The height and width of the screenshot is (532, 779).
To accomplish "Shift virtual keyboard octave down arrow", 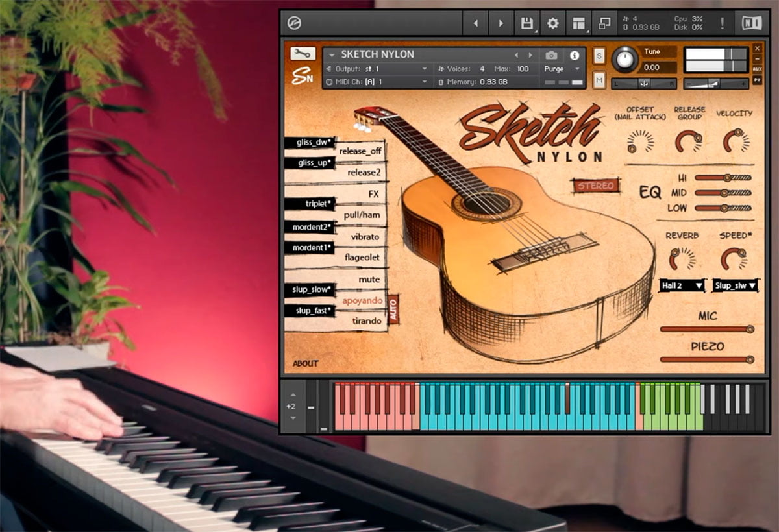I will click(292, 418).
